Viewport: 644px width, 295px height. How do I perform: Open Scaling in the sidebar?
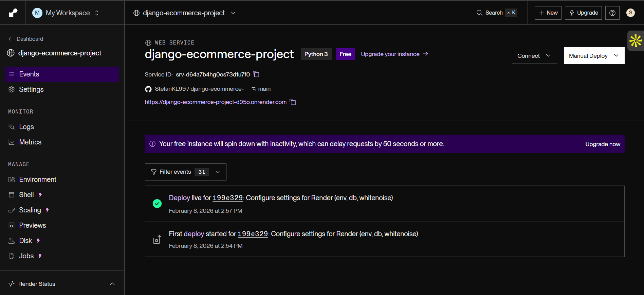62,210
